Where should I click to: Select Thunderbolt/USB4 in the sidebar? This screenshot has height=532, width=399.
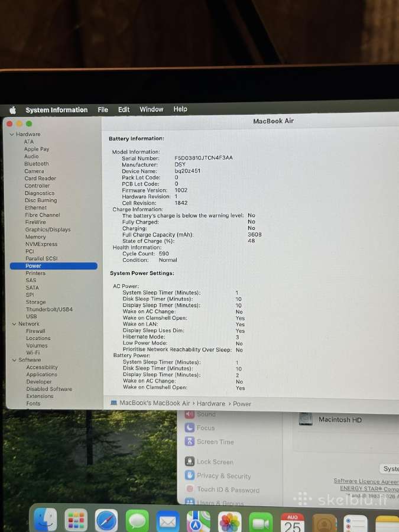(x=50, y=309)
